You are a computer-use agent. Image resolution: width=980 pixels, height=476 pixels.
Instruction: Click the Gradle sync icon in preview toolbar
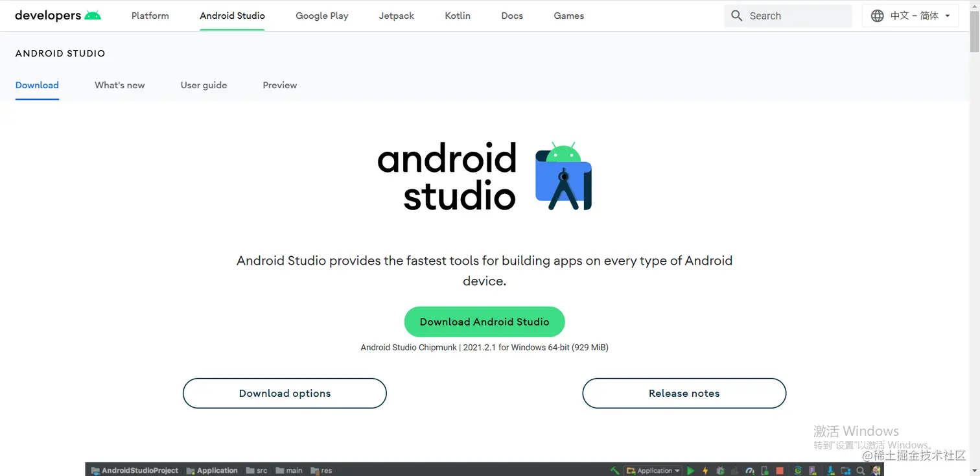[799, 471]
